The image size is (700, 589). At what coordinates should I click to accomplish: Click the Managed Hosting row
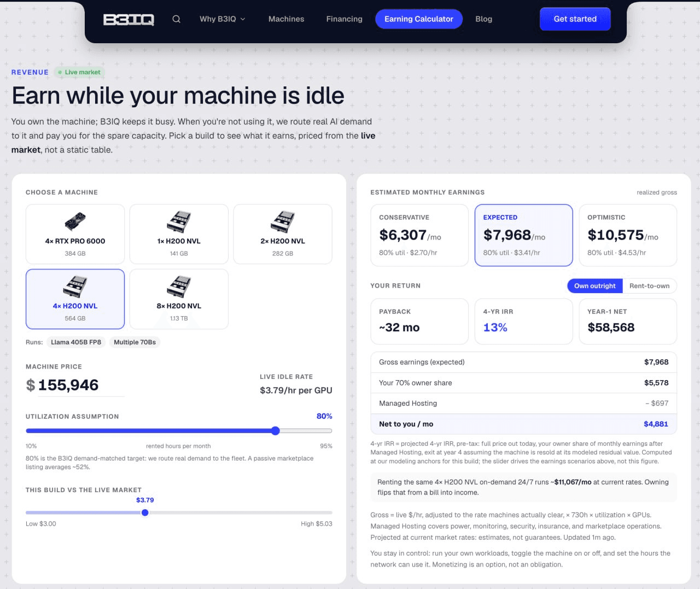point(523,403)
